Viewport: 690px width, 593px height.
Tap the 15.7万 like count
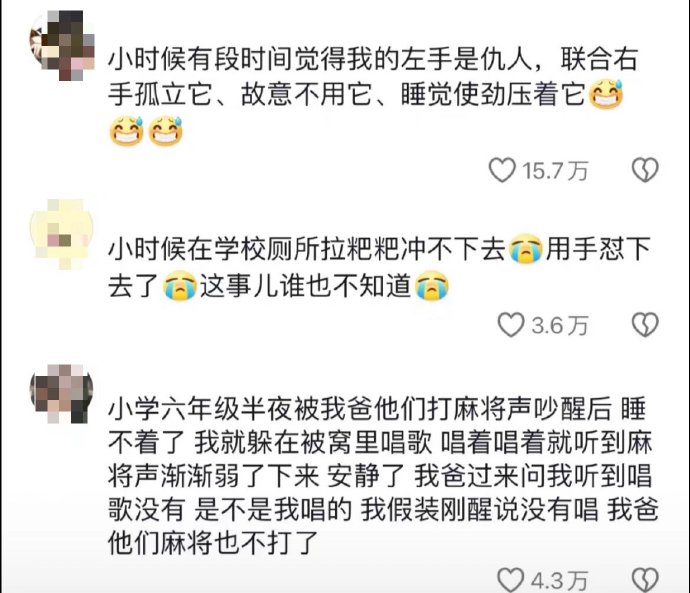pyautogui.click(x=555, y=171)
